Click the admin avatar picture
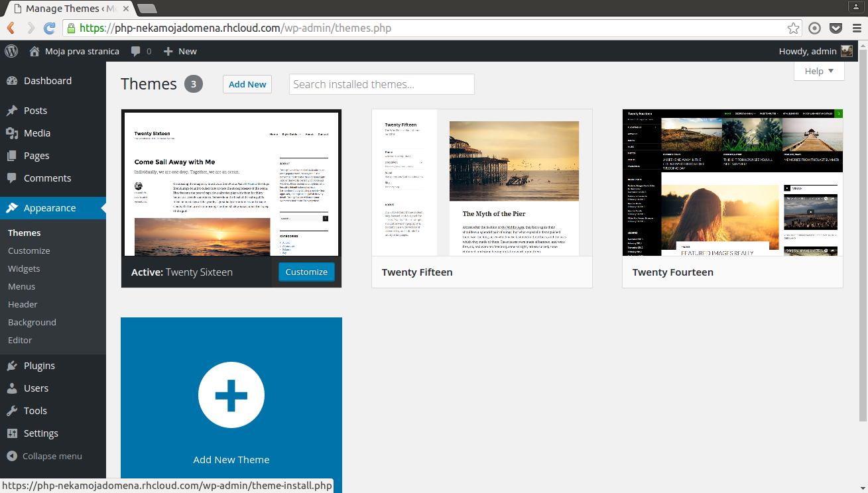This screenshot has width=868, height=493. (847, 51)
